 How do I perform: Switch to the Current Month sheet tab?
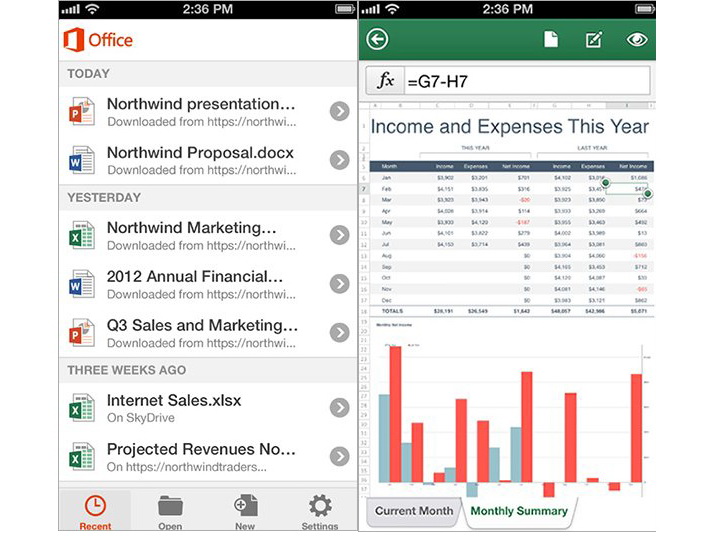pyautogui.click(x=413, y=511)
